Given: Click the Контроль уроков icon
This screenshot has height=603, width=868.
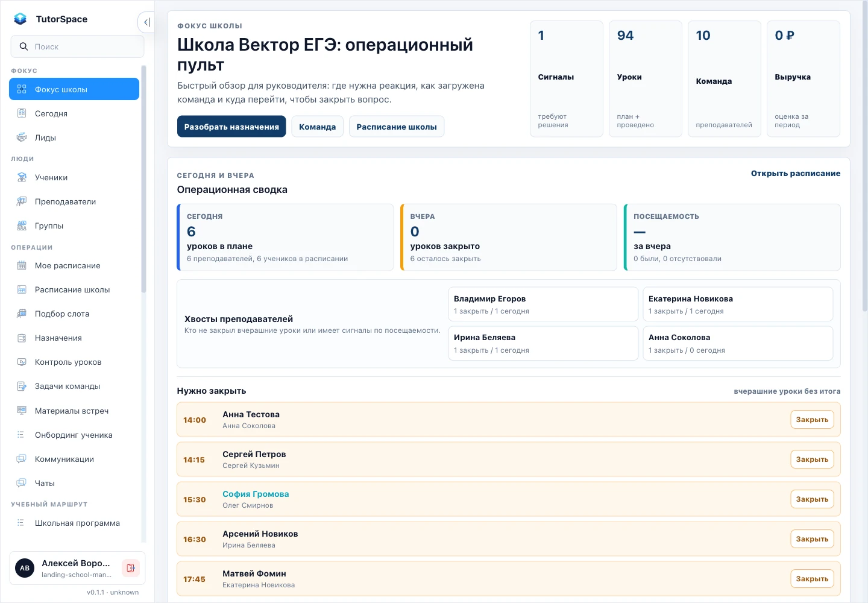Looking at the screenshot, I should click(x=22, y=362).
